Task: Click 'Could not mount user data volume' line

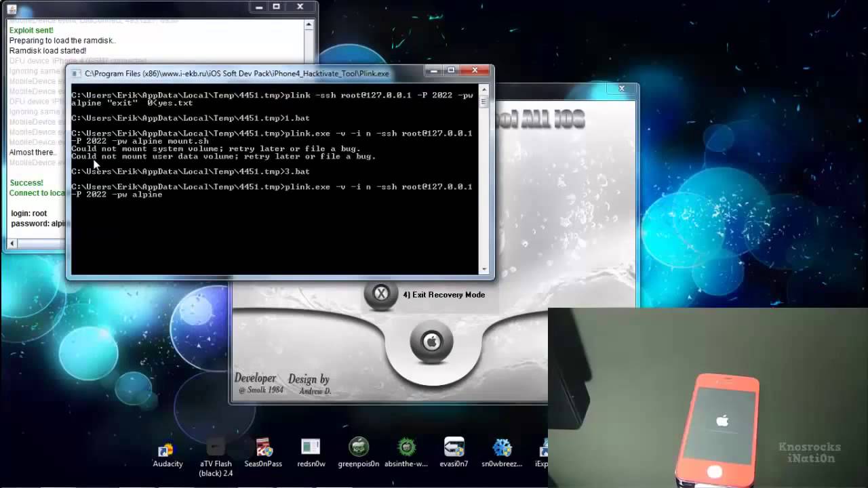Action: [223, 156]
